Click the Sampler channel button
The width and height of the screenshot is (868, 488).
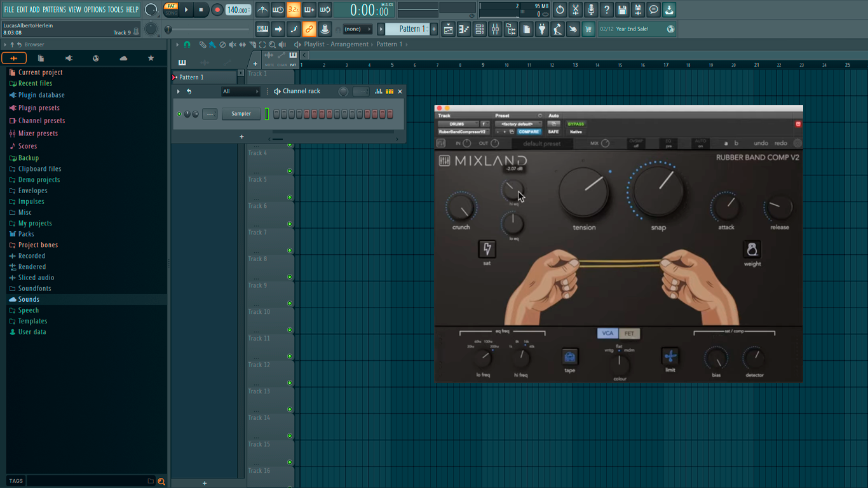click(241, 114)
